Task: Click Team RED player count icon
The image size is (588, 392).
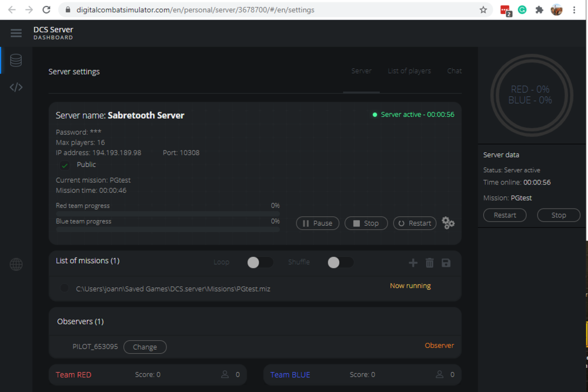Action: (225, 374)
